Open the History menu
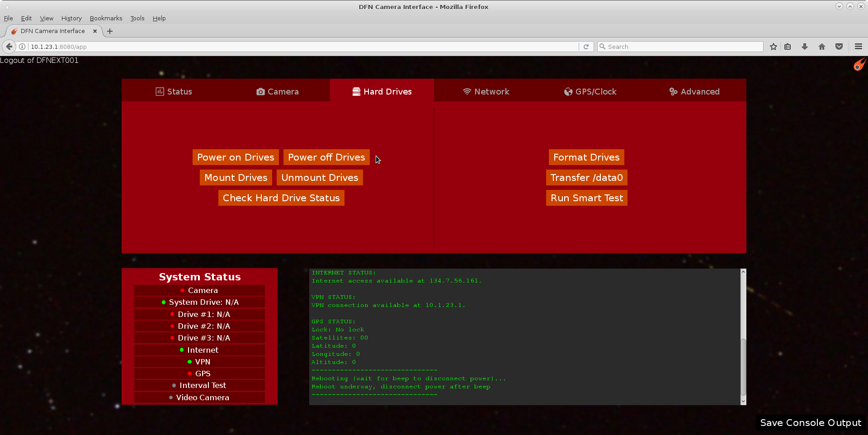Viewport: 868px width, 435px height. pyautogui.click(x=71, y=18)
